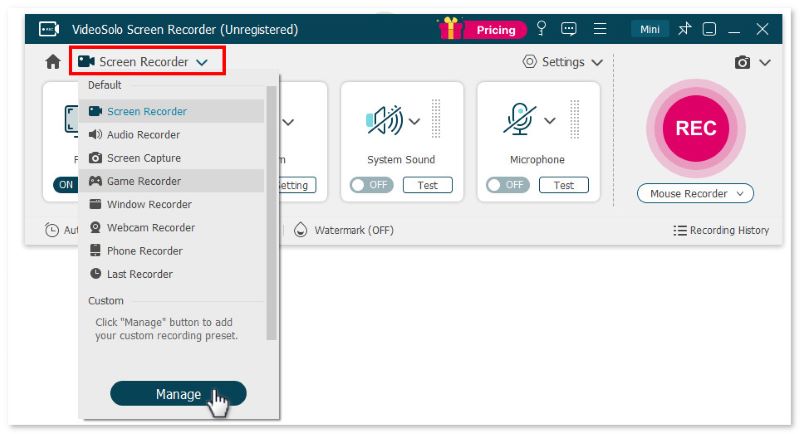
Task: Click the key register icon
Action: point(541,29)
